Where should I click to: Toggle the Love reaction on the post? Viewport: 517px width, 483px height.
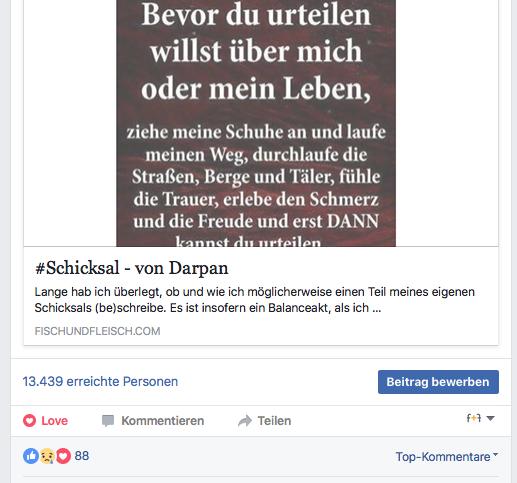click(x=45, y=421)
